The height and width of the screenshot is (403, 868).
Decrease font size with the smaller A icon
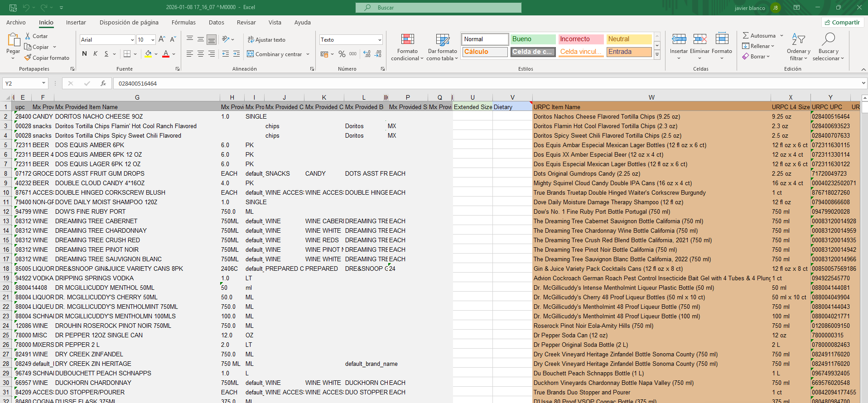point(173,39)
